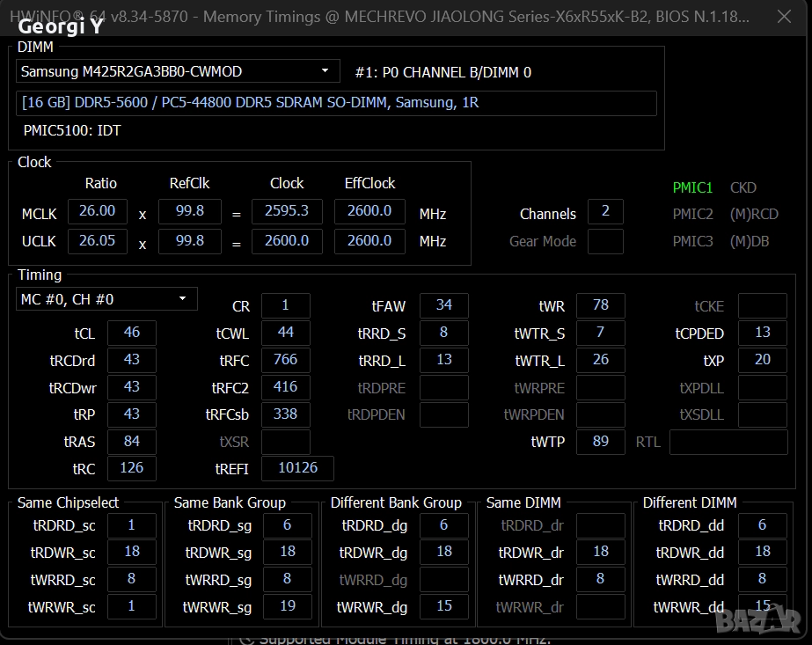Select the tFAW value box
812x645 pixels.
tap(443, 305)
